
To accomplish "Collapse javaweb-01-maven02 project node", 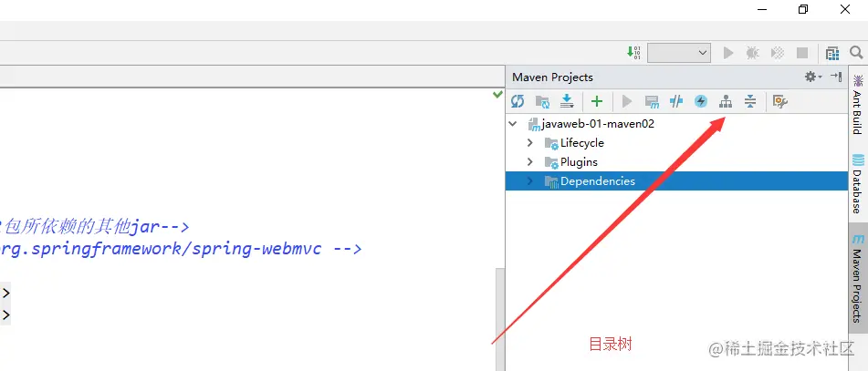I will pos(513,124).
